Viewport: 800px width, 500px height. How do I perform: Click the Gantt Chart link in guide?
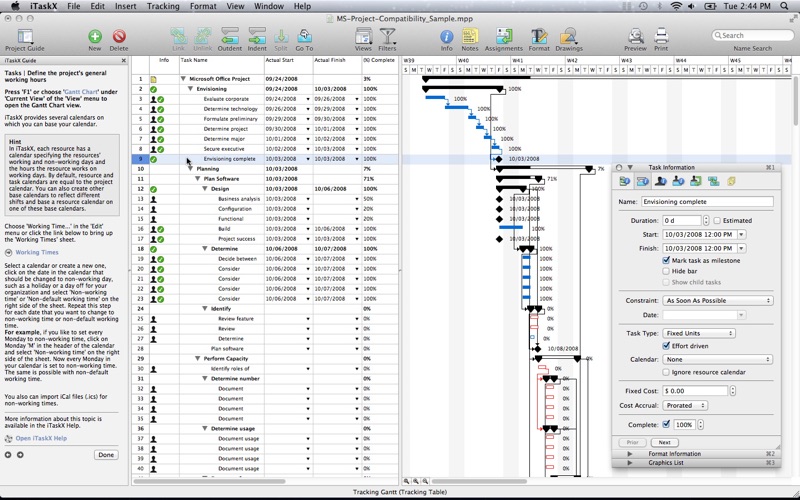pos(81,92)
